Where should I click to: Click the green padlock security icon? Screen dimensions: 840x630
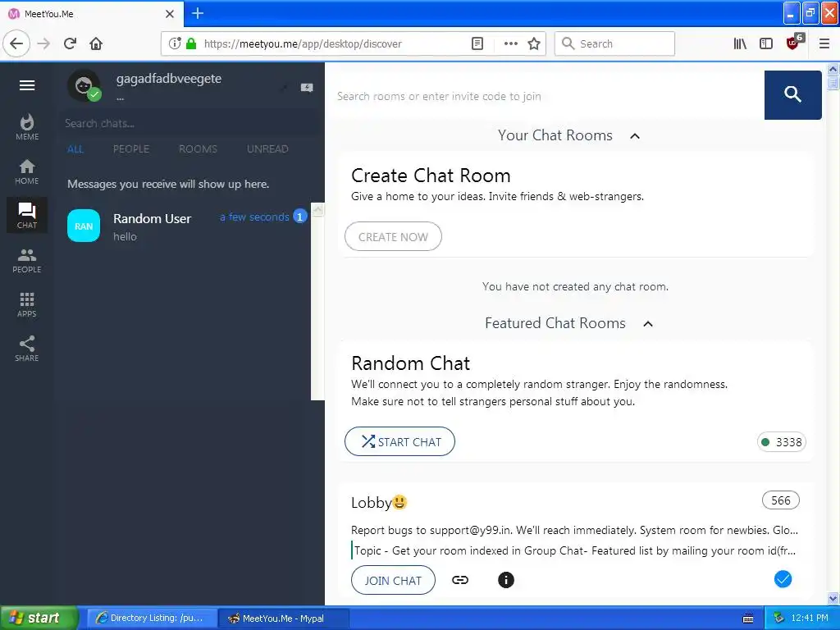click(191, 43)
